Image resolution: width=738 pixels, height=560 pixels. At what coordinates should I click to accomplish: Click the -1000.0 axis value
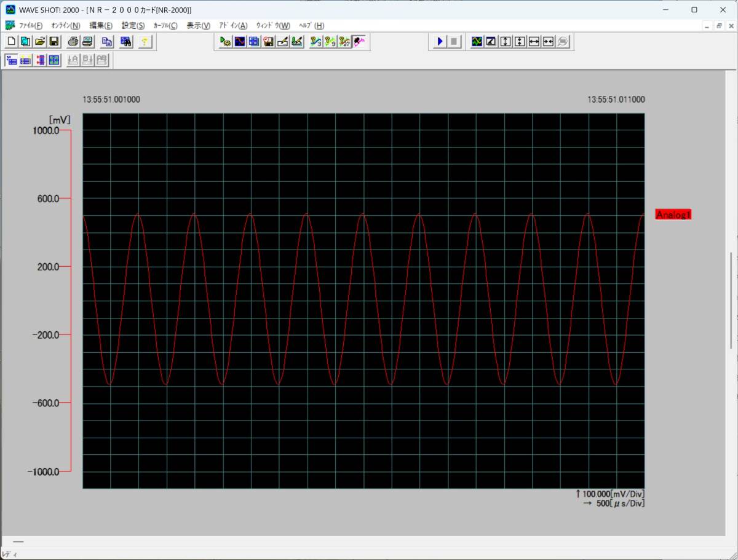click(43, 471)
